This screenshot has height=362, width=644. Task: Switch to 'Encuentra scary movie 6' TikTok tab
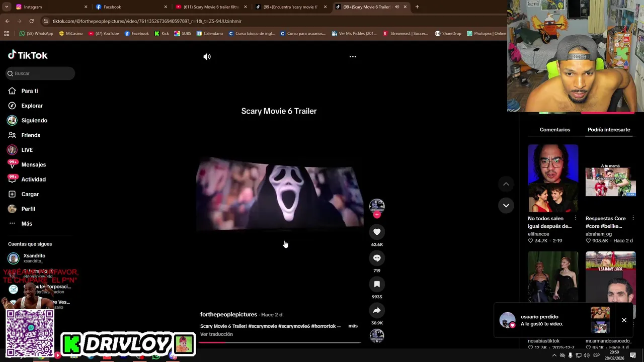pos(290,7)
